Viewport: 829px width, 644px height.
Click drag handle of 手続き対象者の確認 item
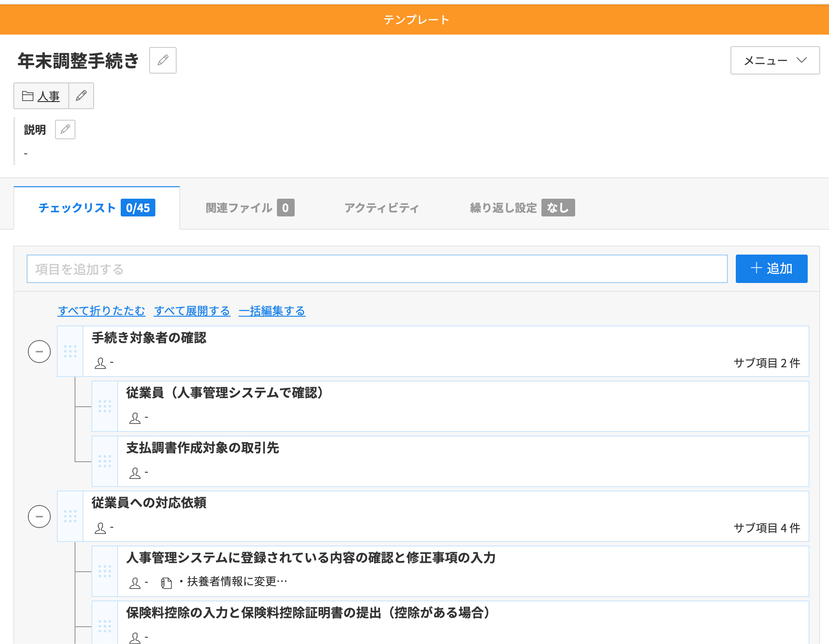pos(70,351)
